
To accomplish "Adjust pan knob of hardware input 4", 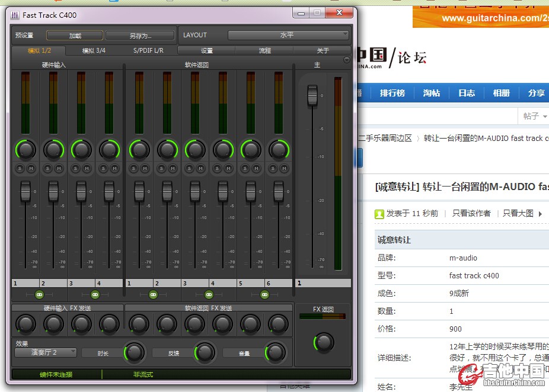I will point(109,150).
